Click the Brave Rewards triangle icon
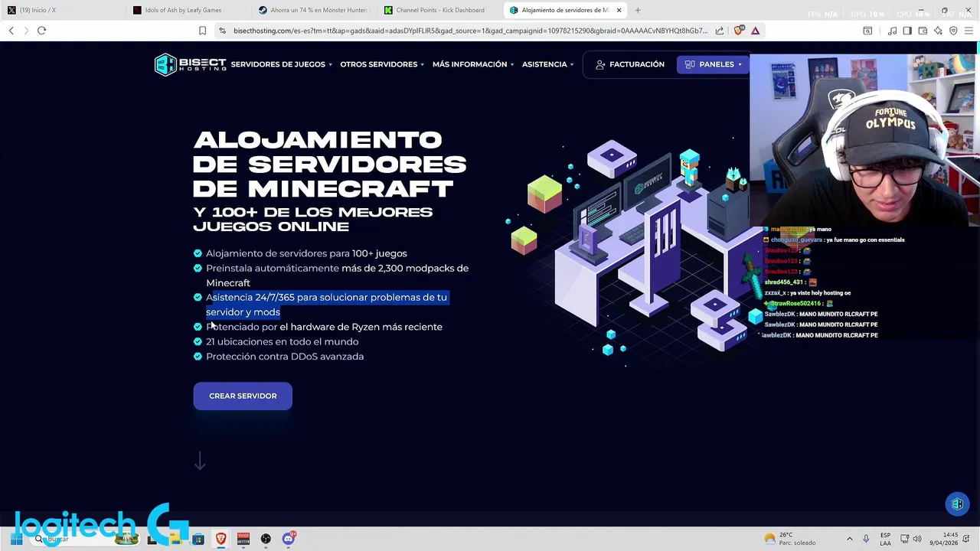 pos(755,31)
